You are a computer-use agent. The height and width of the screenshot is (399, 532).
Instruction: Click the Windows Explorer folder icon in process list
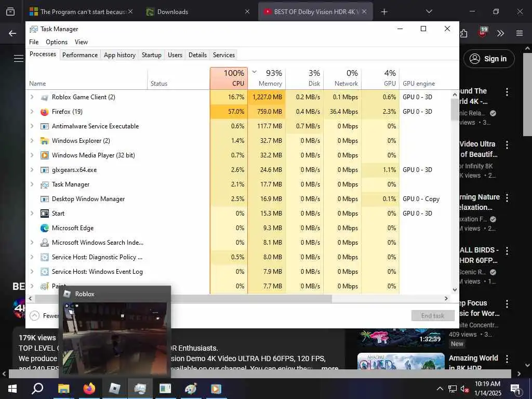(45, 141)
